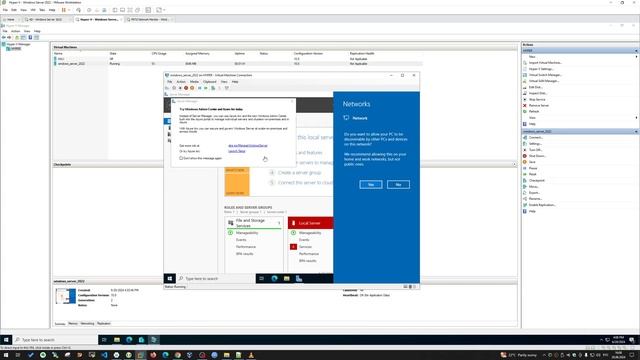Image resolution: width=640 pixels, height=360 pixels.
Task: Collapse the host server actions section header
Action: point(636,51)
